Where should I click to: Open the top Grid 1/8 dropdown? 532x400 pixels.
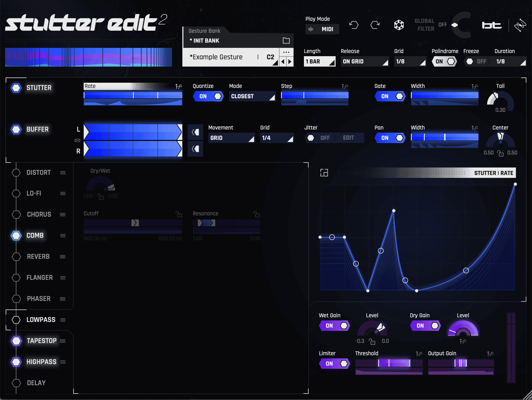tap(410, 62)
